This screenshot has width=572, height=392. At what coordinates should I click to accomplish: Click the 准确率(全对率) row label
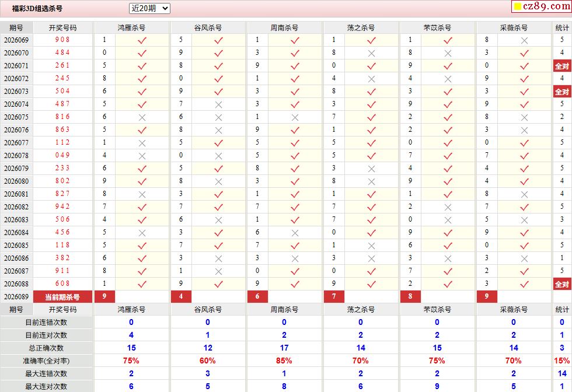[x=46, y=361]
